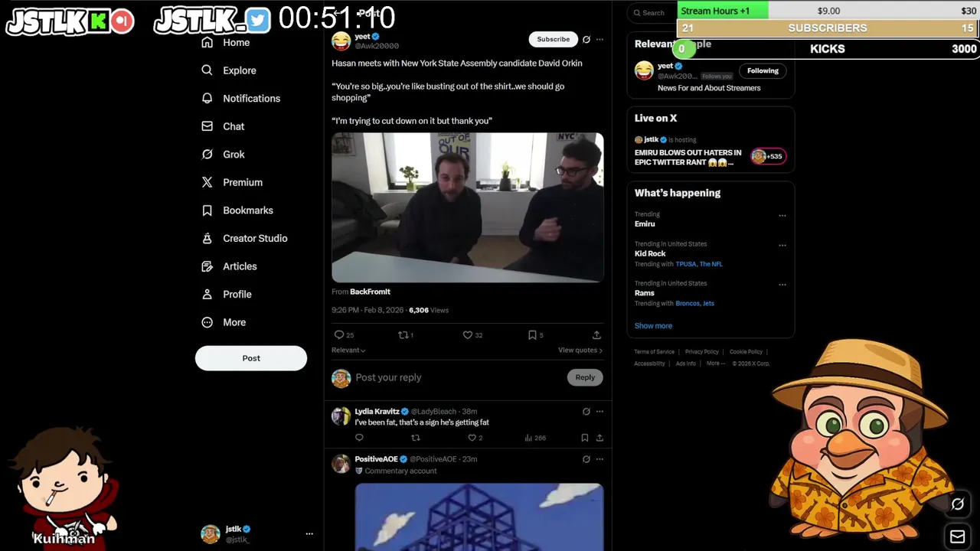
Task: Share Lydia Kravitz's reply
Action: (x=599, y=438)
